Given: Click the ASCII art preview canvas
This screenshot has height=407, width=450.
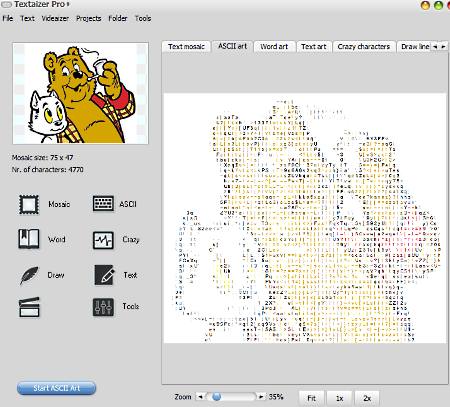Looking at the screenshot, I should click(305, 218).
